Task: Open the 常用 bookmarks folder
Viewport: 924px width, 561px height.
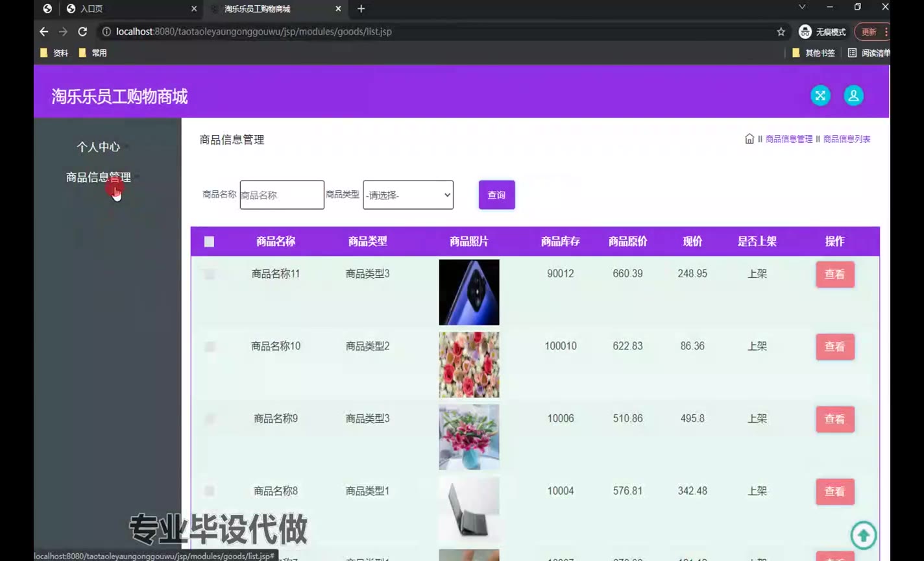Action: [x=92, y=53]
